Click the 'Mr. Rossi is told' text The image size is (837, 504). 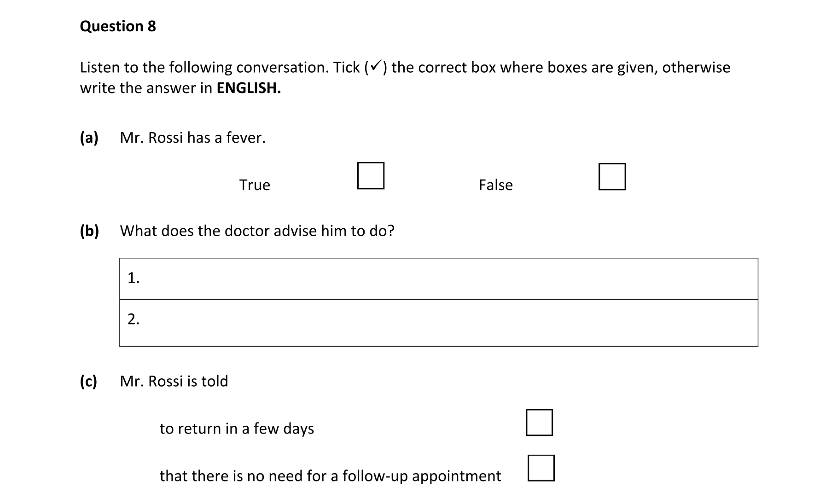click(x=174, y=381)
